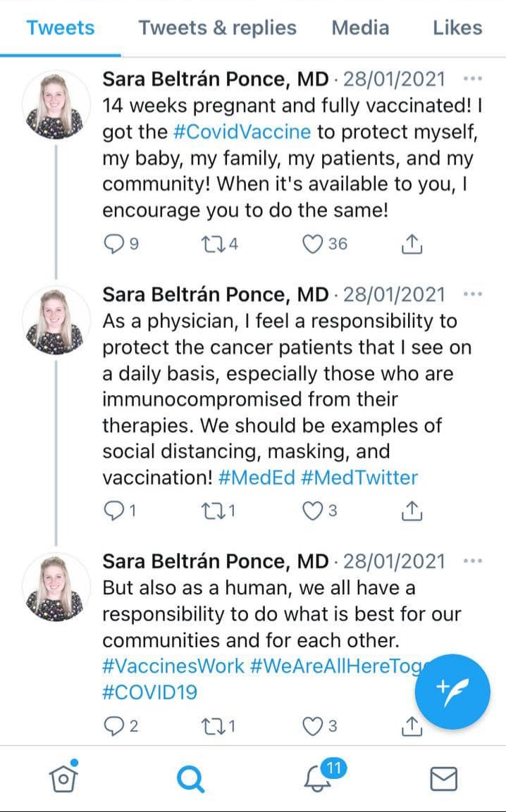Image resolution: width=506 pixels, height=812 pixels.
Task: Open more options on the physician tweet
Action: pyautogui.click(x=472, y=294)
